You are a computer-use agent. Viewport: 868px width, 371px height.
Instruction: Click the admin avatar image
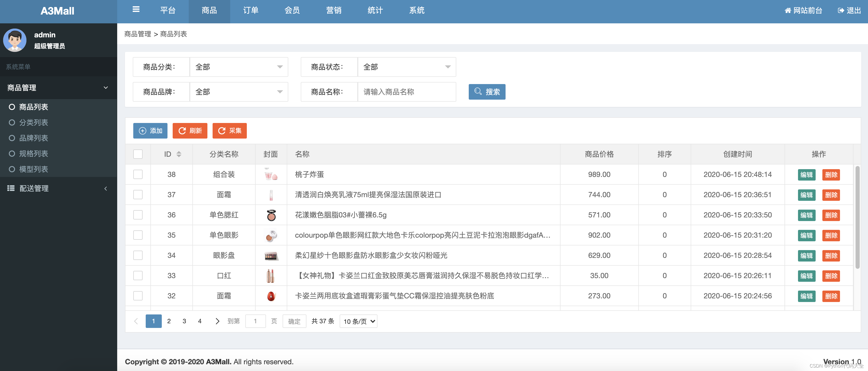pyautogui.click(x=15, y=40)
